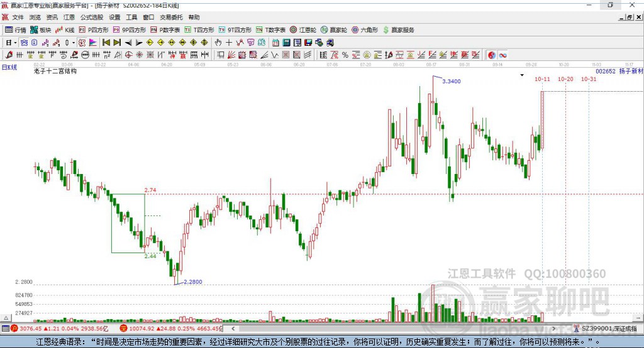The height and width of the screenshot is (348, 644).
Task: Toggle the highlighted blue grid icon after 日
Action: tap(25, 43)
